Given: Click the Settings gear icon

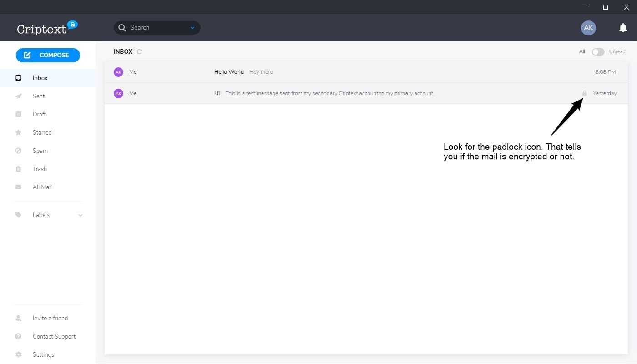Looking at the screenshot, I should (x=18, y=354).
